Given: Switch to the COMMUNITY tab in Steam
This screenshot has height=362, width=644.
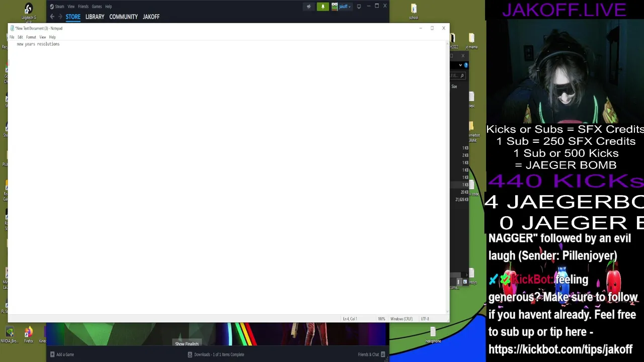Looking at the screenshot, I should (x=123, y=17).
